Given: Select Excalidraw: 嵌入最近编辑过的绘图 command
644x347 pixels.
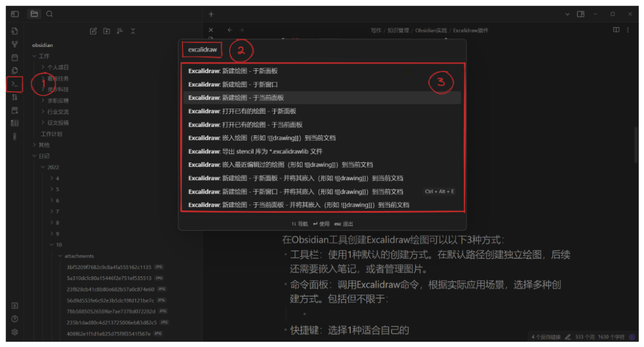Looking at the screenshot, I should (322, 165).
